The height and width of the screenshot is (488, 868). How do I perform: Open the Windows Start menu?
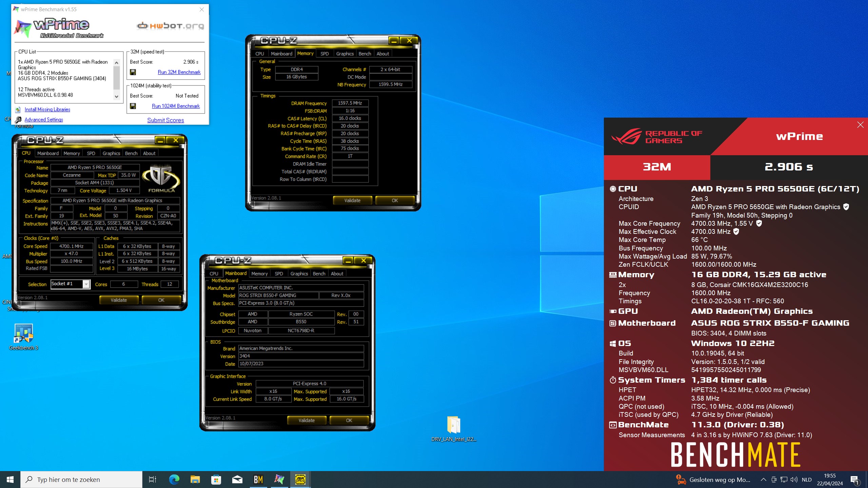coord(10,480)
